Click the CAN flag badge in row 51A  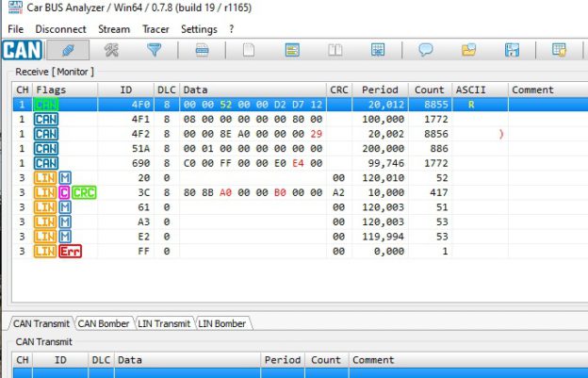[46, 149]
